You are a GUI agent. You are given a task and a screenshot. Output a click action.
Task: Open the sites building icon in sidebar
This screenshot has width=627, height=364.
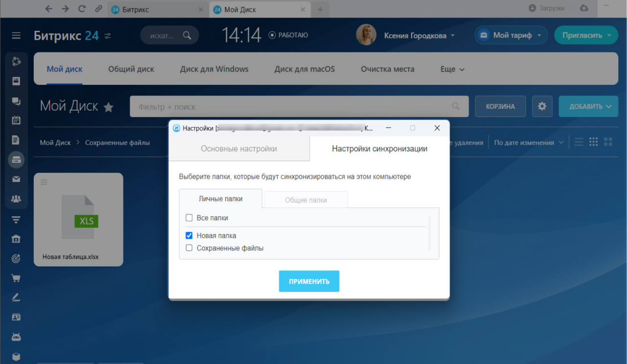(x=16, y=239)
